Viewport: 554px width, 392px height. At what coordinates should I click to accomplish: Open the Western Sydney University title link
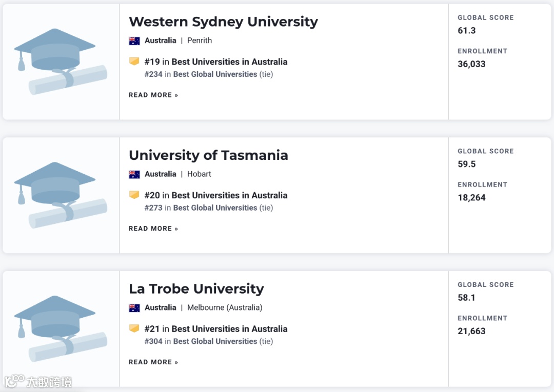tap(223, 22)
